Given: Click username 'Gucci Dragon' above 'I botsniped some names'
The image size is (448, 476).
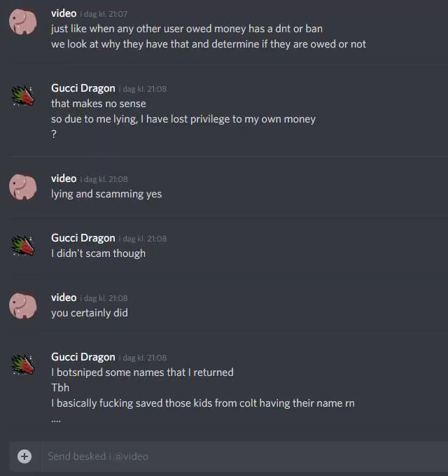Looking at the screenshot, I should pos(83,357).
